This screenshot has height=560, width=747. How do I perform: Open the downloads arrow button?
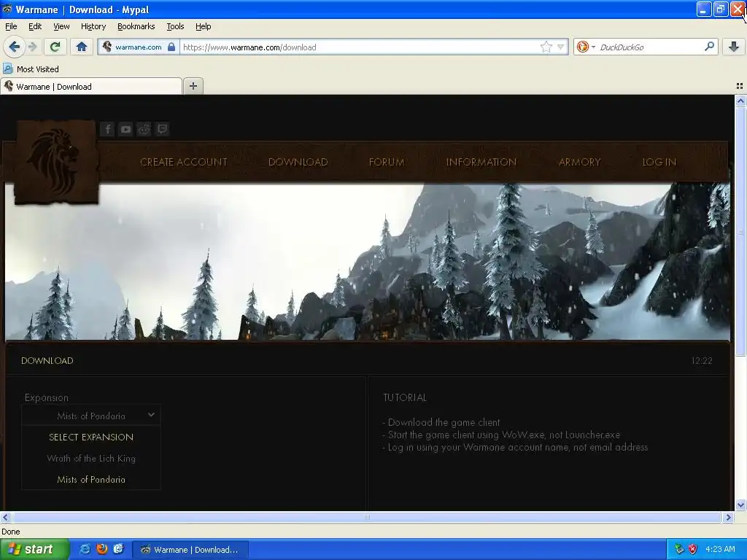pos(734,46)
